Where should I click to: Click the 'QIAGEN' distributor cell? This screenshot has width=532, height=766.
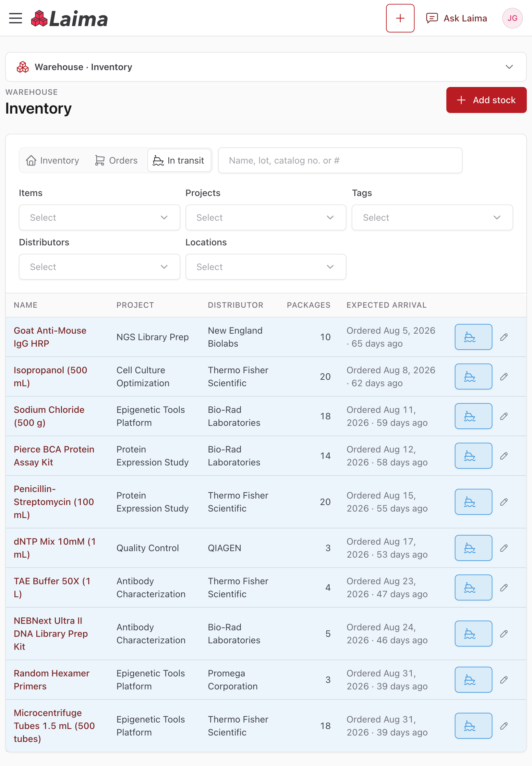pos(224,548)
